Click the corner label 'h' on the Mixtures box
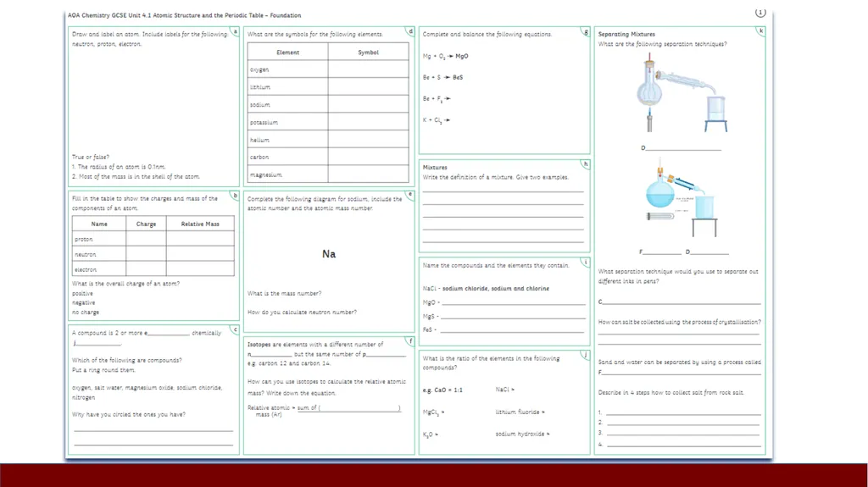Screen dimensions: 868x487 point(586,164)
